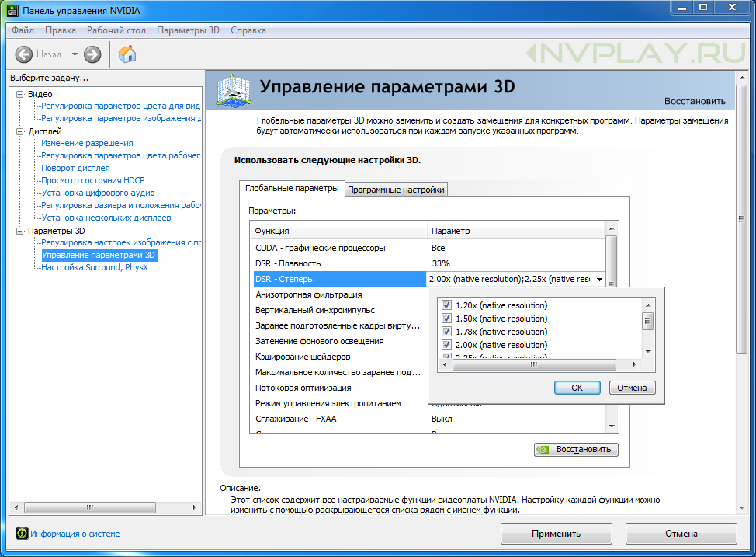Viewport: 756px width, 557px height.
Task: Click the Back arrow icon
Action: [x=23, y=54]
